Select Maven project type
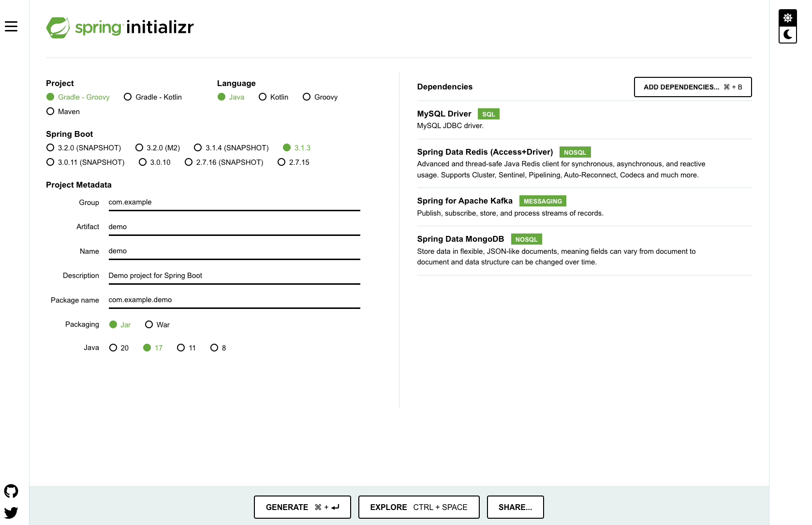This screenshot has height=525, width=812. point(63,112)
